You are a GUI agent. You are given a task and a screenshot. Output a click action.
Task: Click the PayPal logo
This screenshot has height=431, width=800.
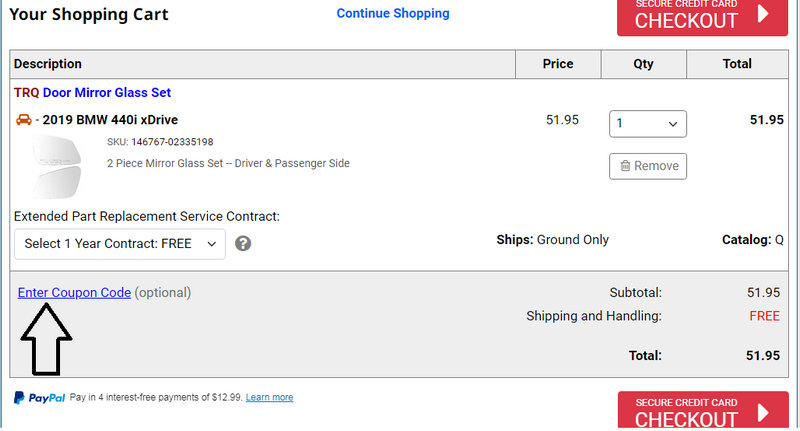point(40,397)
